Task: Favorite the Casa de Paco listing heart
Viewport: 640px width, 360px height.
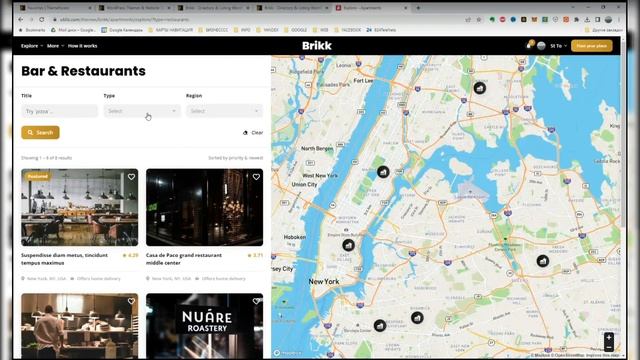Action: point(256,177)
